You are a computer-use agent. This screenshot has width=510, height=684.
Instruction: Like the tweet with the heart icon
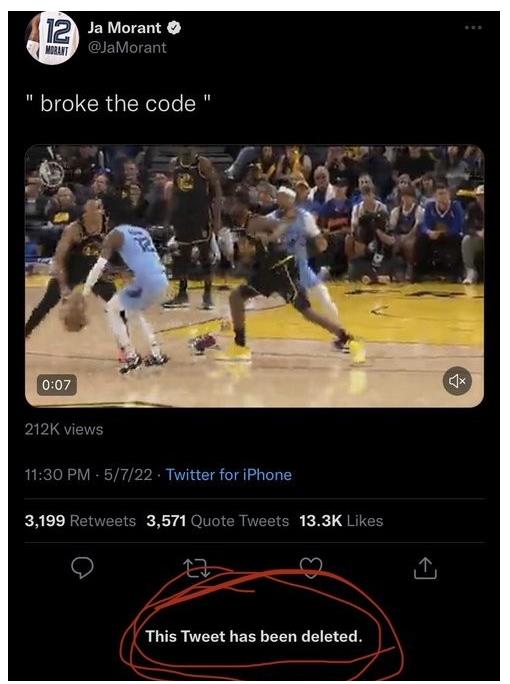coord(311,568)
